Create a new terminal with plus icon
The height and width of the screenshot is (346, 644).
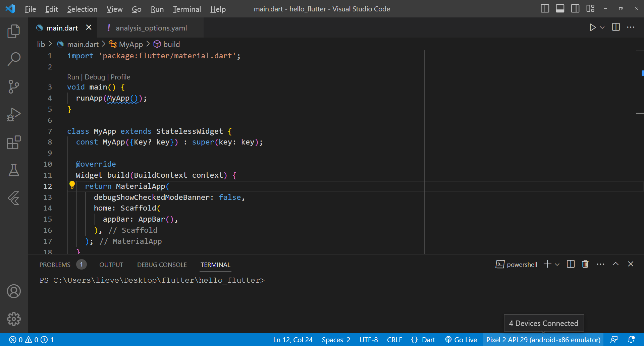tap(547, 264)
